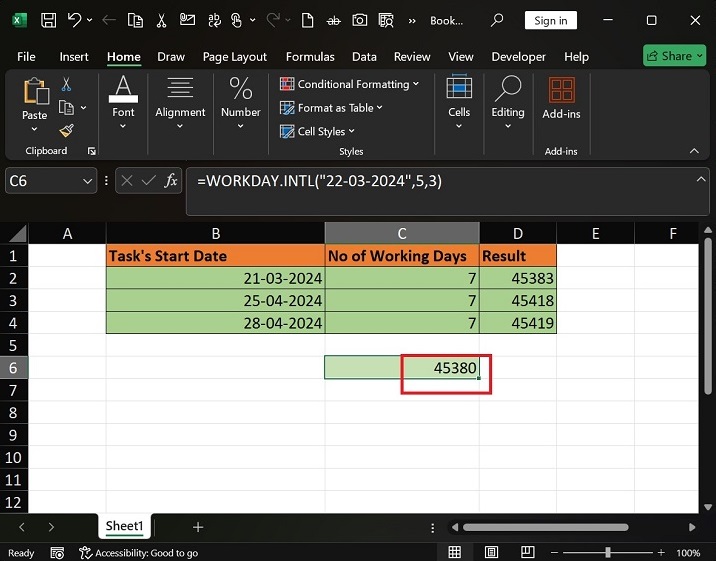Click the Select All triangle corner
Screen dimensions: 716x561
pos(15,233)
